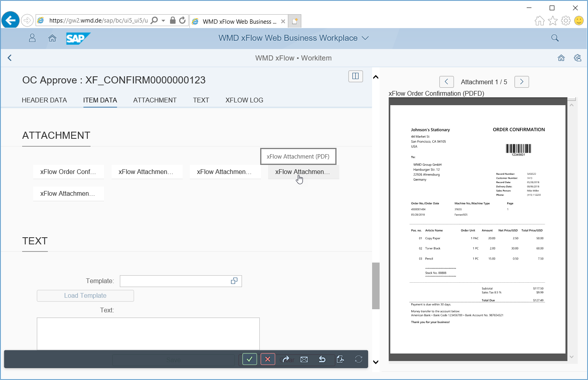
Task: Open the XFLOW LOG tab
Action: [244, 100]
